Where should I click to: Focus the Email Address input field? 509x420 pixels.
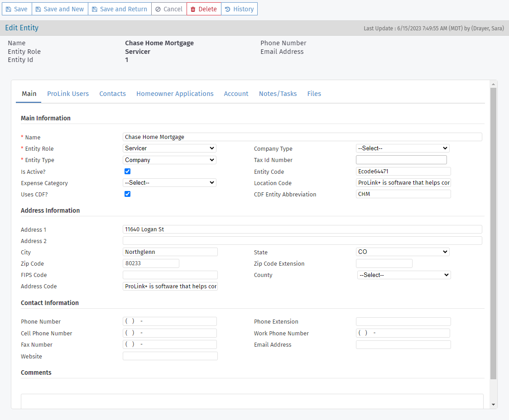(403, 345)
